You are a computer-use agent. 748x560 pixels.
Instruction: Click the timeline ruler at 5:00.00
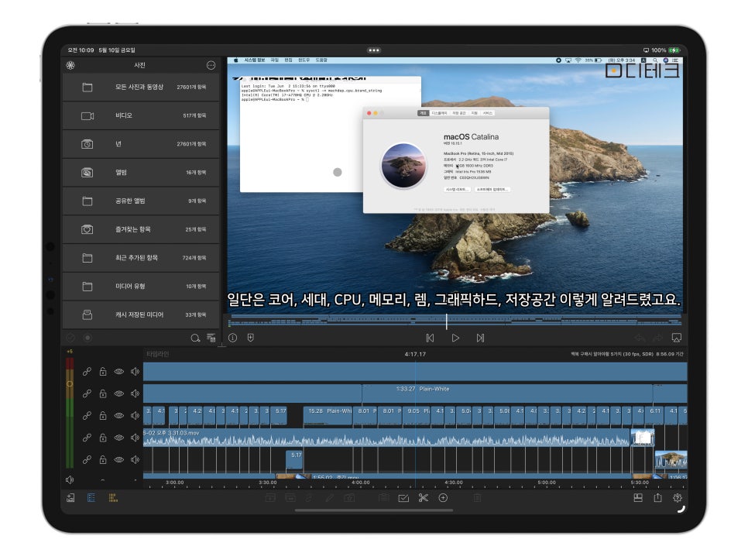coord(546,483)
